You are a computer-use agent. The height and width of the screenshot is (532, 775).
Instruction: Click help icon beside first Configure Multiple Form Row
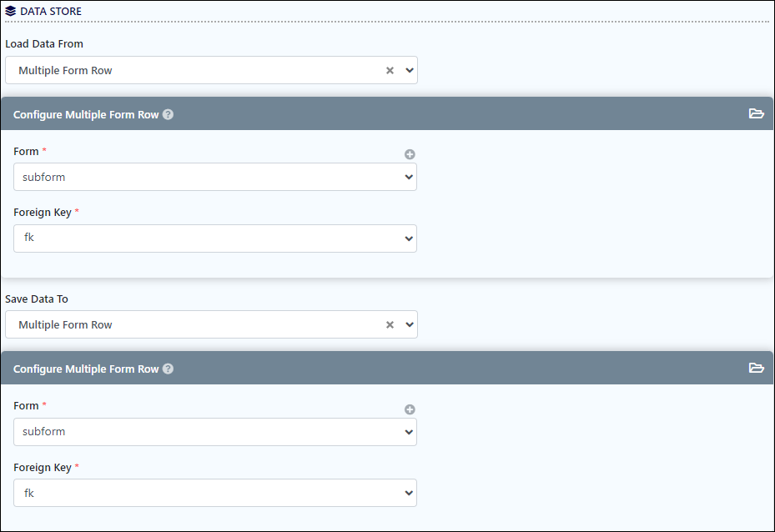tap(168, 114)
